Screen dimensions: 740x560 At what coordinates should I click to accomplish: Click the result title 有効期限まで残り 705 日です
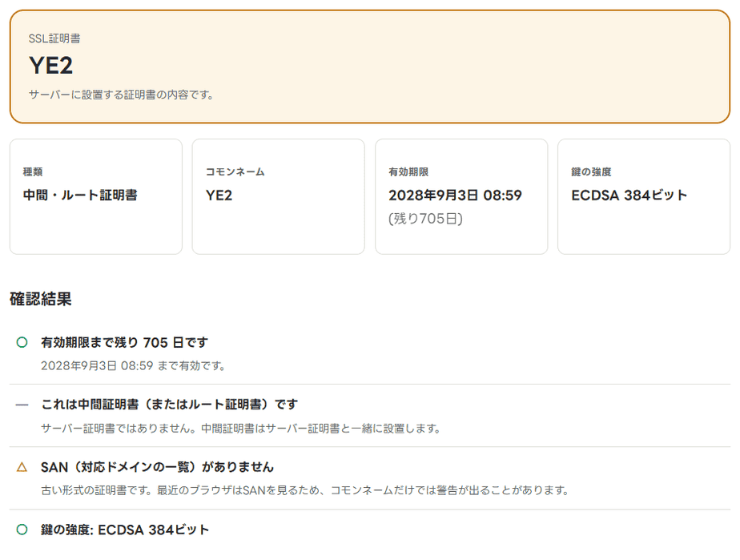click(x=125, y=342)
